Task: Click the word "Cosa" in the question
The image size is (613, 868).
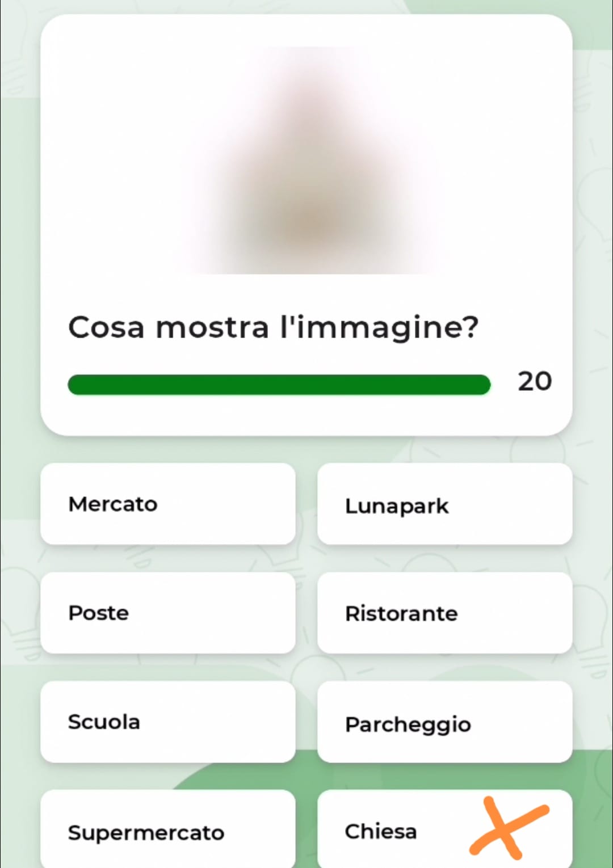Action: pyautogui.click(x=106, y=328)
